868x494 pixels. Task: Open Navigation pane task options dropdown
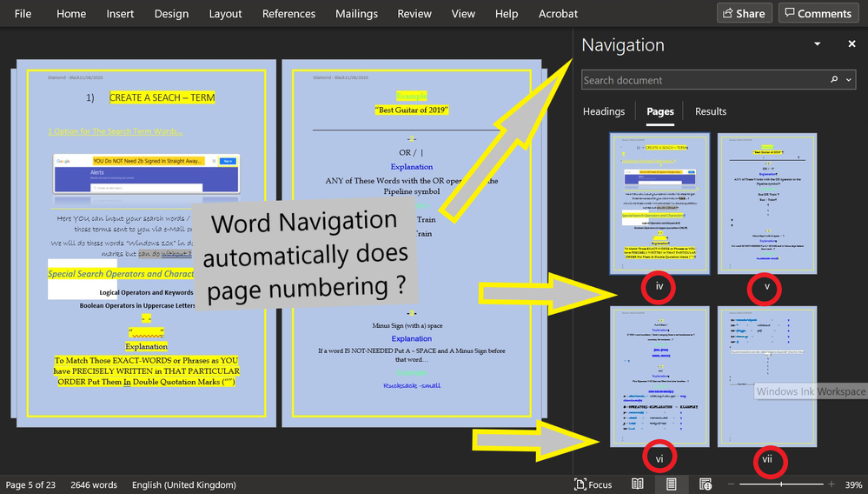[817, 43]
